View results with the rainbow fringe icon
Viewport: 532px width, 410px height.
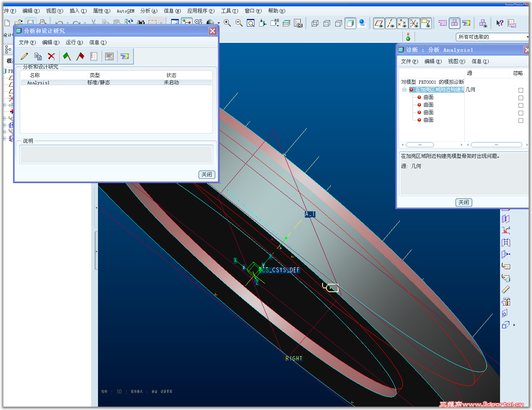(124, 56)
